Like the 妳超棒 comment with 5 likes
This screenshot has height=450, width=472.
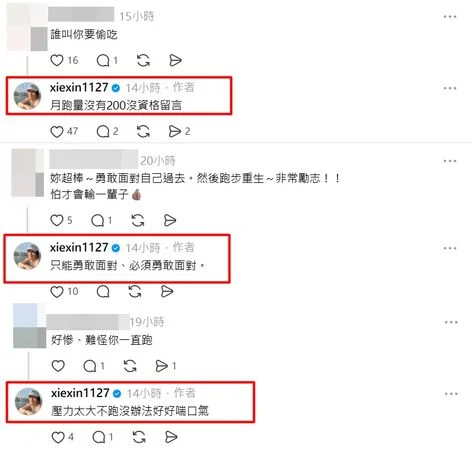tap(57, 220)
